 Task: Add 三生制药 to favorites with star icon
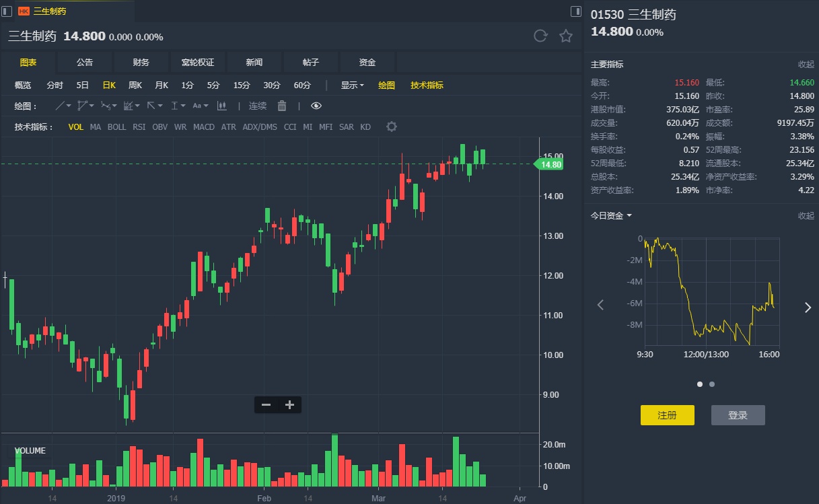tap(566, 36)
